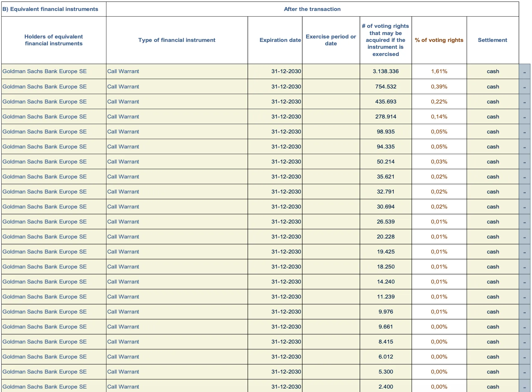Delete the 30.694 voting rights row
Screen dimensions: 532x392
point(524,207)
